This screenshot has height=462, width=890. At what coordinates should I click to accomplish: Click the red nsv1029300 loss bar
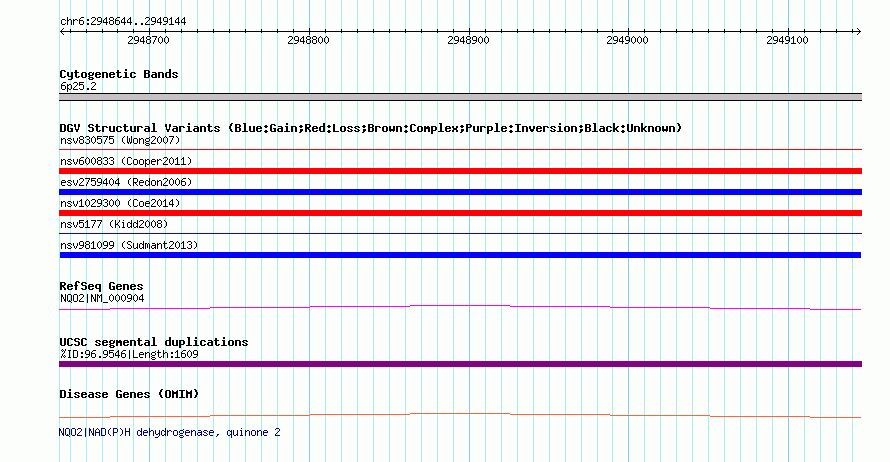point(460,213)
